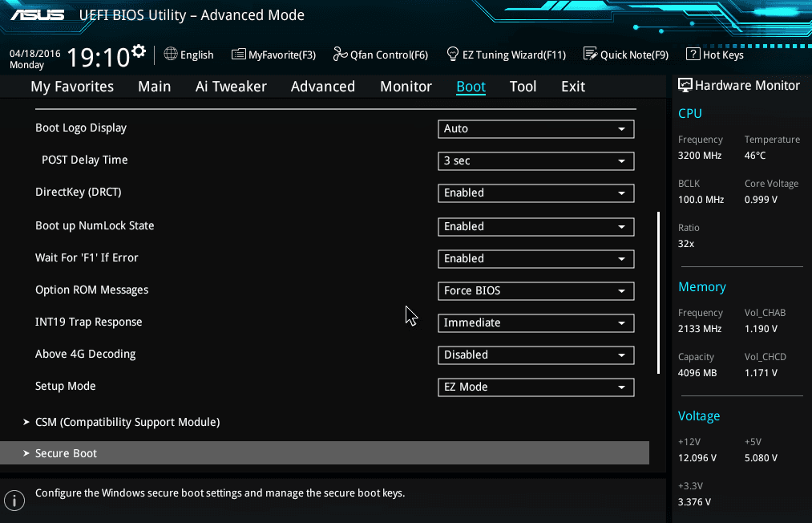The image size is (812, 523).
Task: Open the Ai Tweaker tab
Action: coord(231,87)
